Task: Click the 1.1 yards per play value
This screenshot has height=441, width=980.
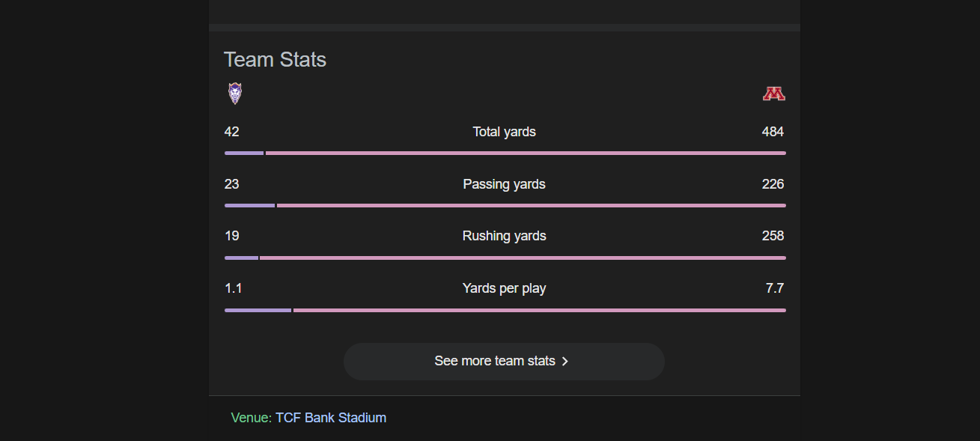Action: (234, 288)
